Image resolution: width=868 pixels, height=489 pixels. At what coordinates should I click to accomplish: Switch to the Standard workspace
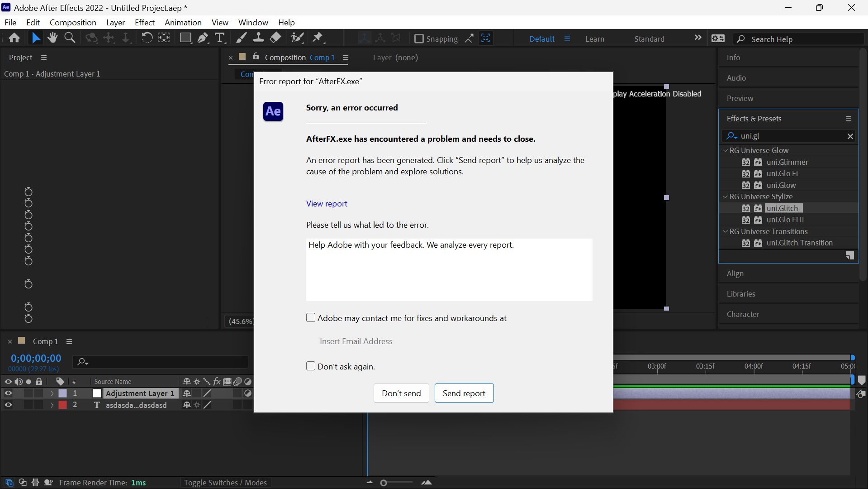pyautogui.click(x=650, y=39)
